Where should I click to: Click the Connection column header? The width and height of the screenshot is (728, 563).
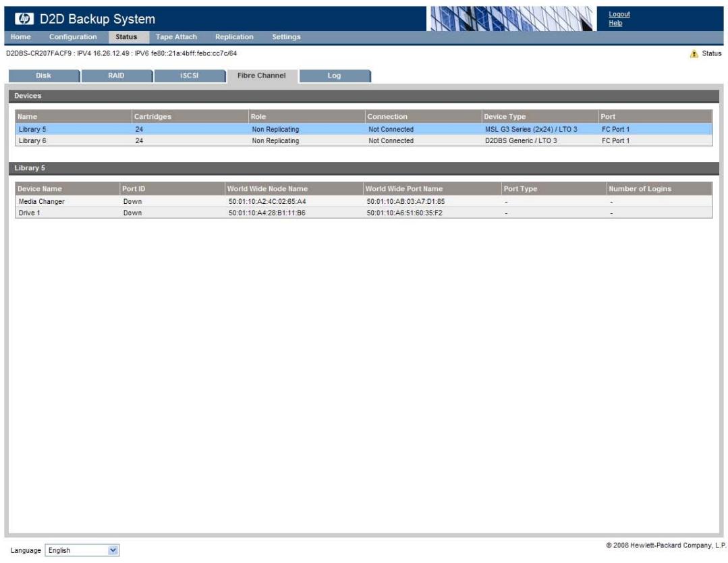(x=423, y=117)
